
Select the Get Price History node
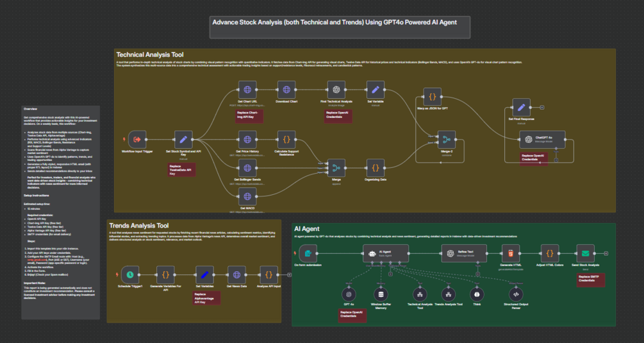click(x=247, y=140)
